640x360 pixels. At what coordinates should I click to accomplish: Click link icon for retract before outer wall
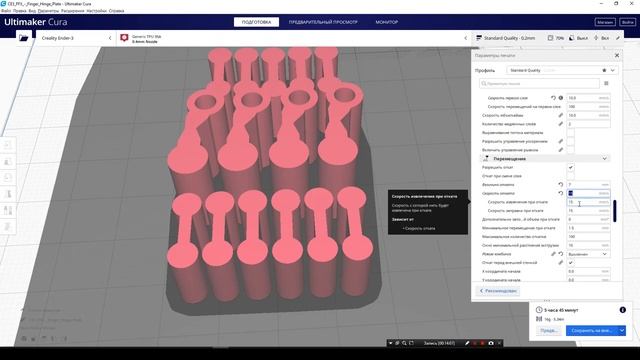point(560,262)
